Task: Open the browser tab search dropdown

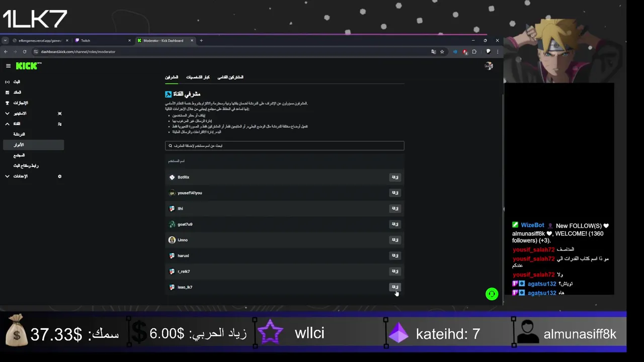Action: pyautogui.click(x=5, y=41)
